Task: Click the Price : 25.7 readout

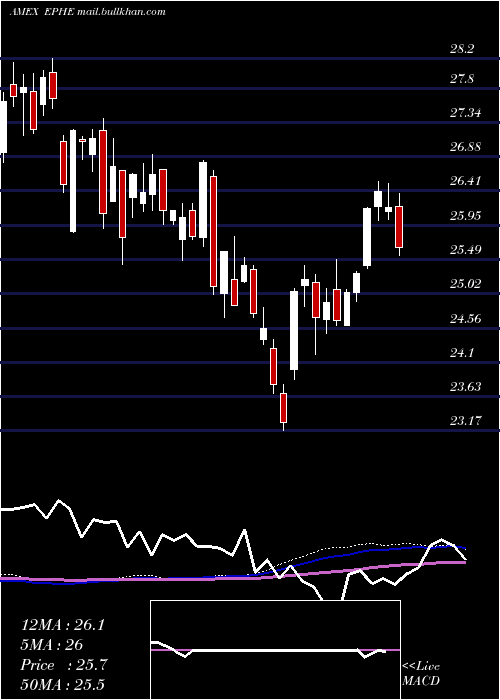Action: click(64, 665)
